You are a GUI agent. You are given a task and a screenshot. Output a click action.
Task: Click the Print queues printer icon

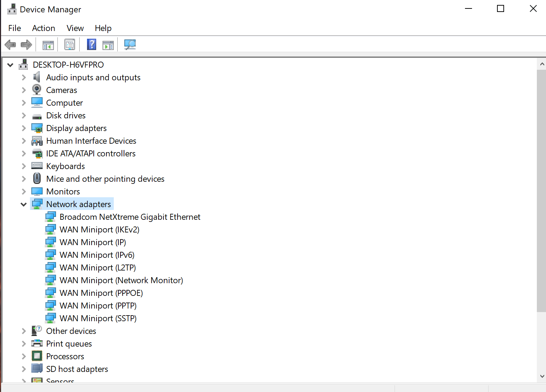click(x=37, y=343)
